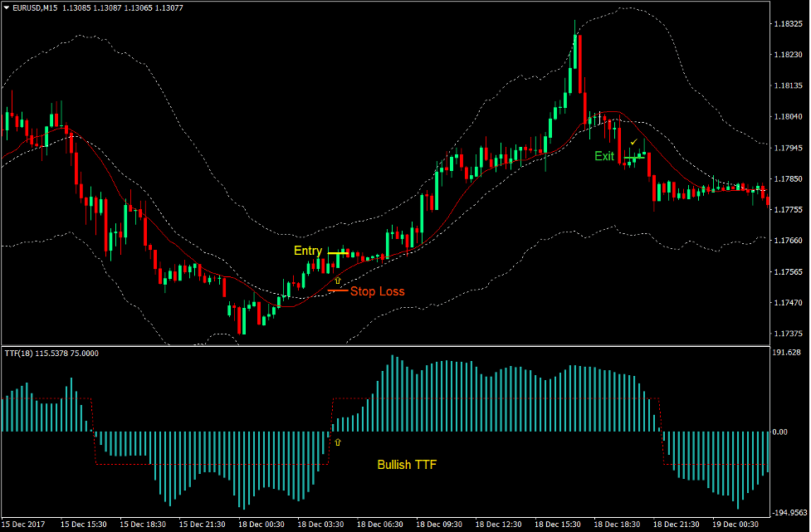The width and height of the screenshot is (811, 532).
Task: Open the dropdown triangle beside EURUSD,M15
Action: pyautogui.click(x=7, y=7)
